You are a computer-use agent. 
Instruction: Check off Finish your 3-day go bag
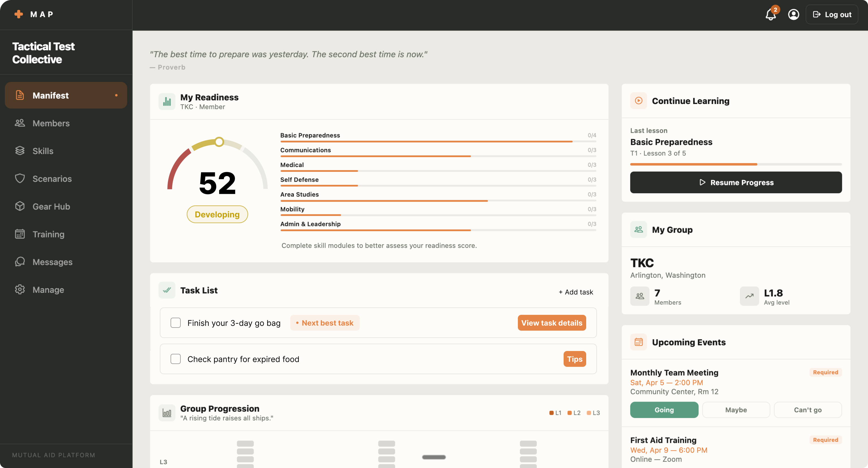[176, 323]
